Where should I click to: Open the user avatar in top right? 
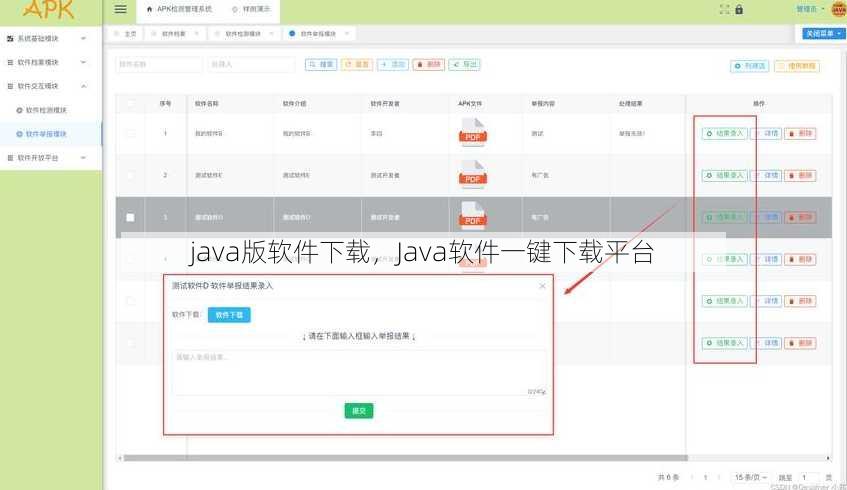(x=839, y=9)
